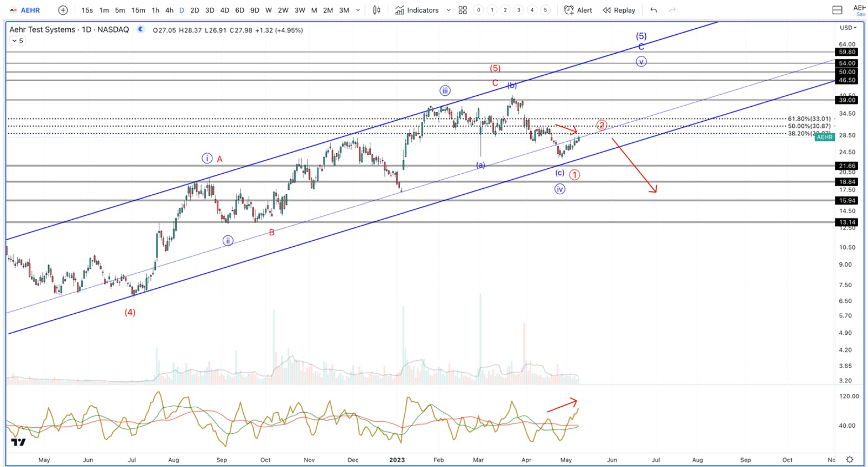Screen dimensions: 868x467
Task: Undo the last chart action
Action: pyautogui.click(x=654, y=10)
